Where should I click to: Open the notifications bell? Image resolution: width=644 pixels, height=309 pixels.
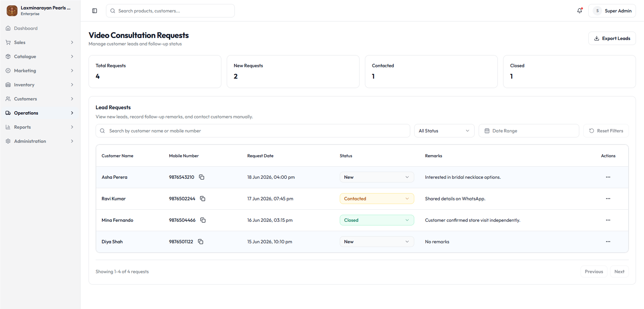click(x=580, y=11)
